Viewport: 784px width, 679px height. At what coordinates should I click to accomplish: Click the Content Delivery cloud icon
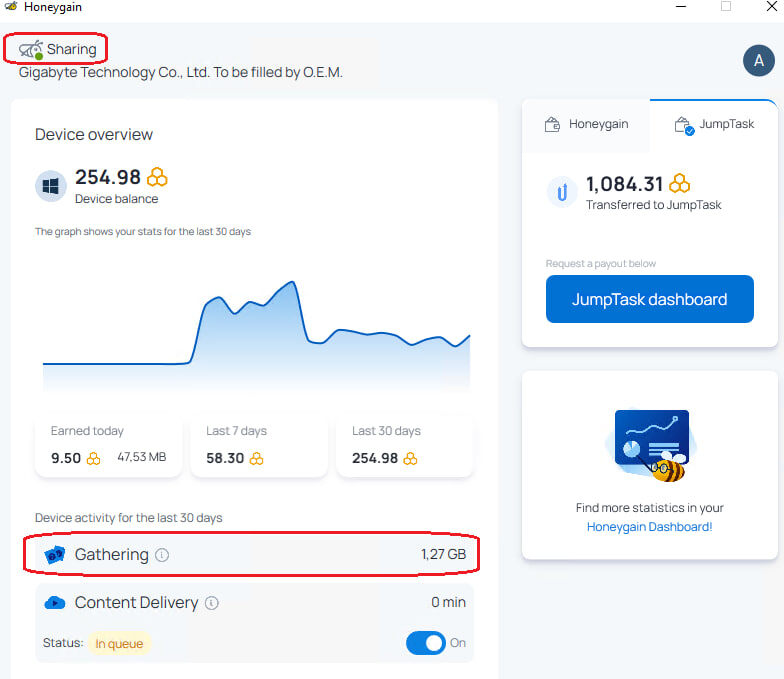[x=54, y=603]
